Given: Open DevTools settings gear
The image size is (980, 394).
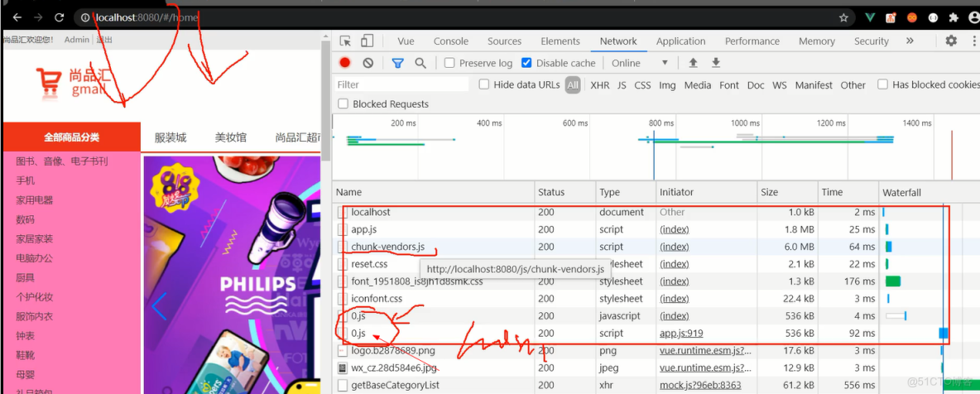Looking at the screenshot, I should [x=951, y=41].
